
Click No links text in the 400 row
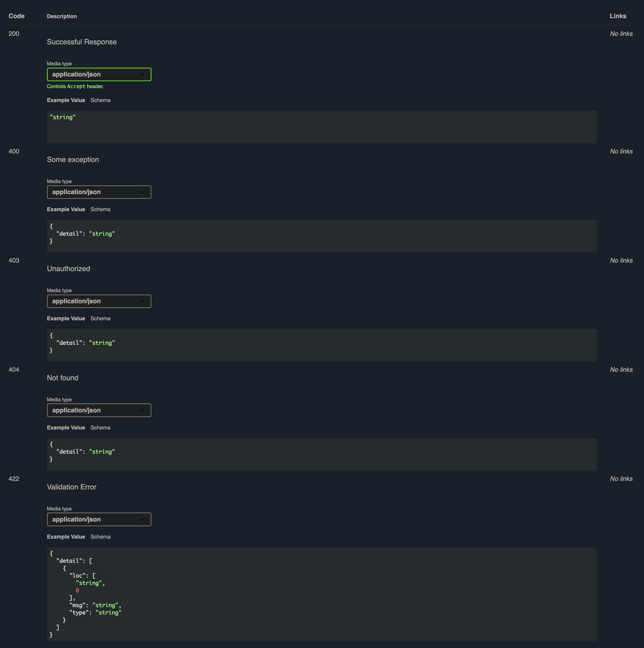[x=621, y=151]
